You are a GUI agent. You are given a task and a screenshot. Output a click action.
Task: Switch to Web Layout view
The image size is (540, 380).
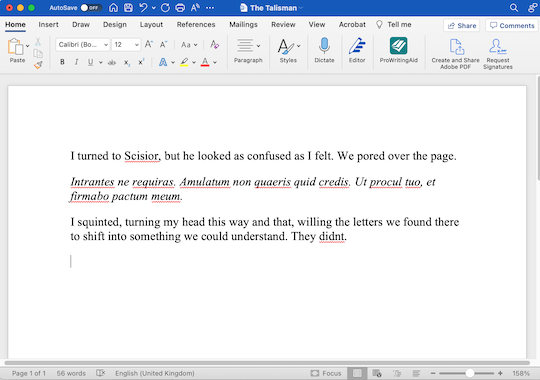377,373
